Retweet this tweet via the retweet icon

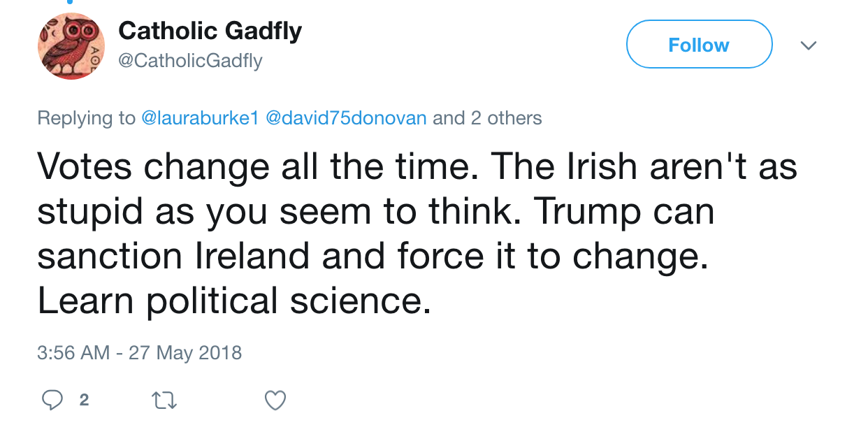click(165, 400)
